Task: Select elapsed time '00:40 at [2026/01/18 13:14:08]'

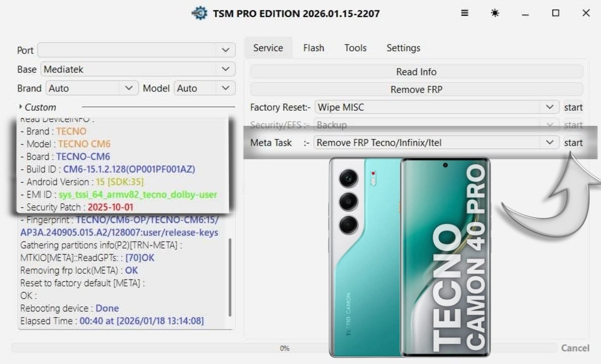Action: click(142, 321)
